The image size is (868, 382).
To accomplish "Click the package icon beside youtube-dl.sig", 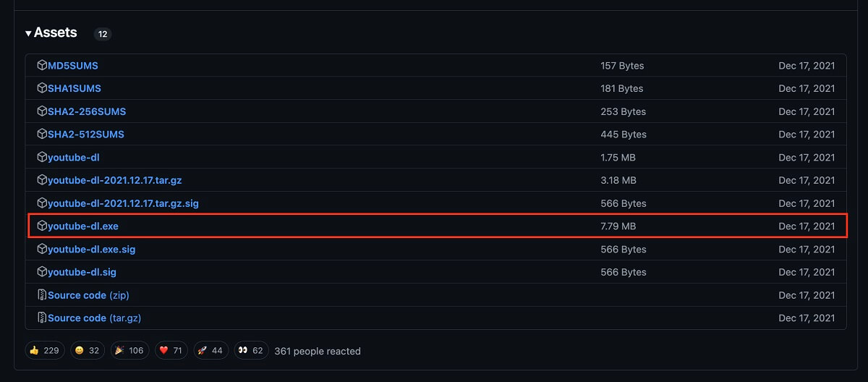I will [x=42, y=272].
